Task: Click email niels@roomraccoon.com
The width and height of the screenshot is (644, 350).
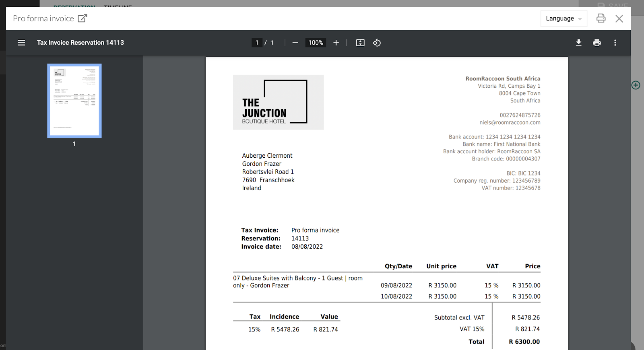Action: coord(510,123)
